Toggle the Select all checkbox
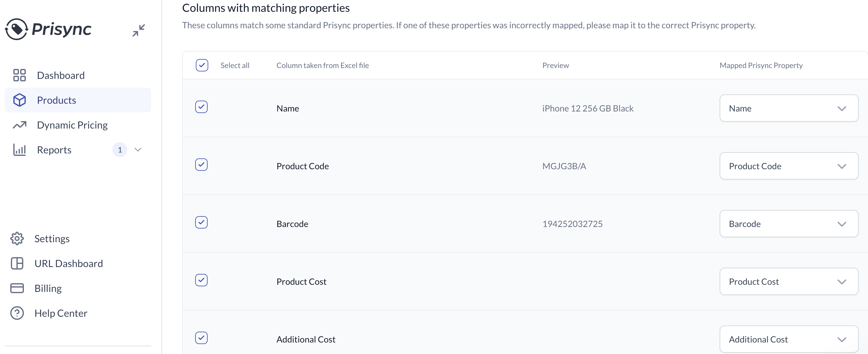The image size is (868, 354). [x=202, y=65]
